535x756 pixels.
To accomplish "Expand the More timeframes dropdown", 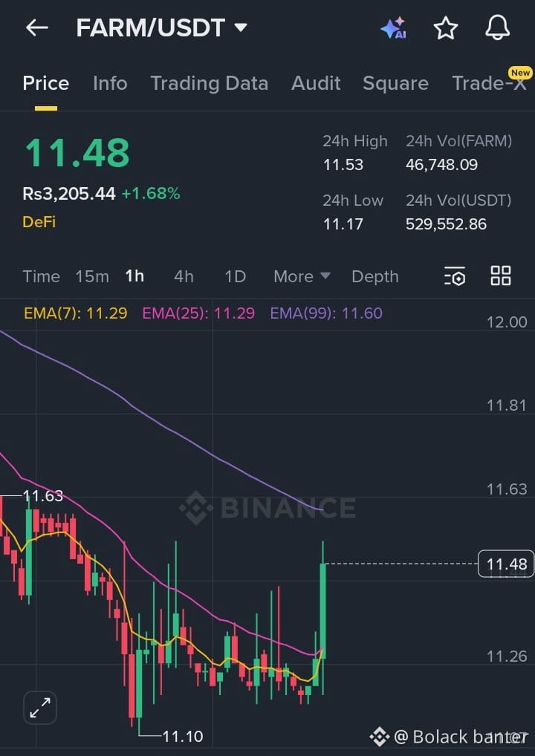I will pyautogui.click(x=302, y=276).
